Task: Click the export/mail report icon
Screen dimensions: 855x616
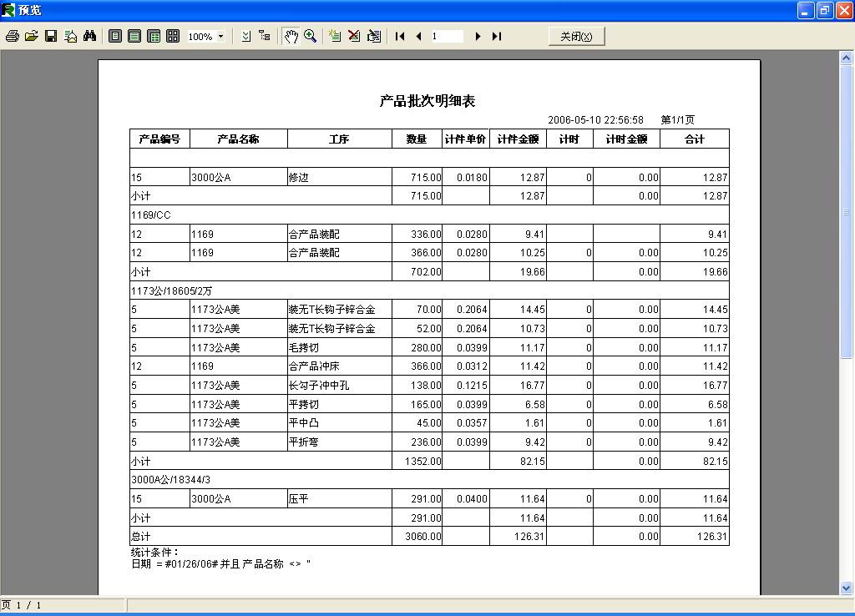Action: click(x=70, y=36)
